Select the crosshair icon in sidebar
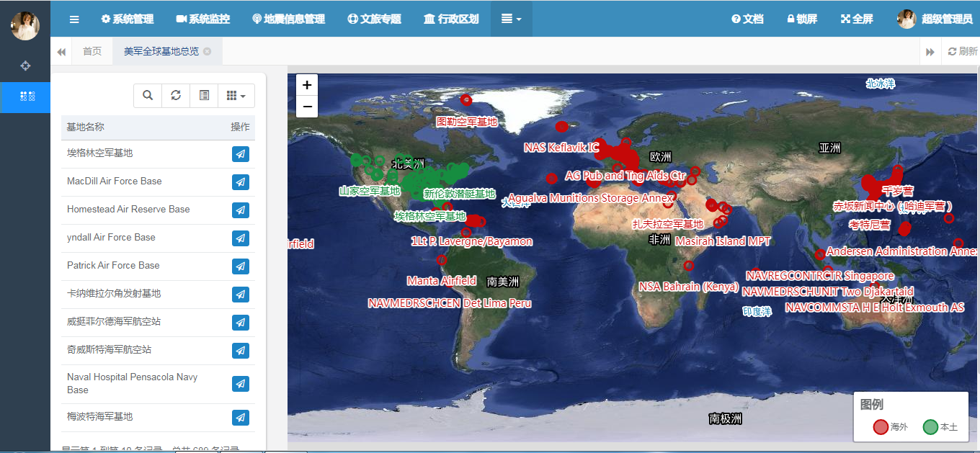The height and width of the screenshot is (453, 980). pyautogui.click(x=25, y=66)
